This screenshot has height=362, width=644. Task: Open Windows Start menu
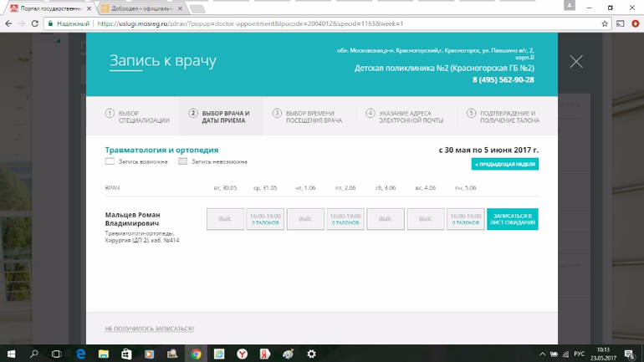[11, 354]
